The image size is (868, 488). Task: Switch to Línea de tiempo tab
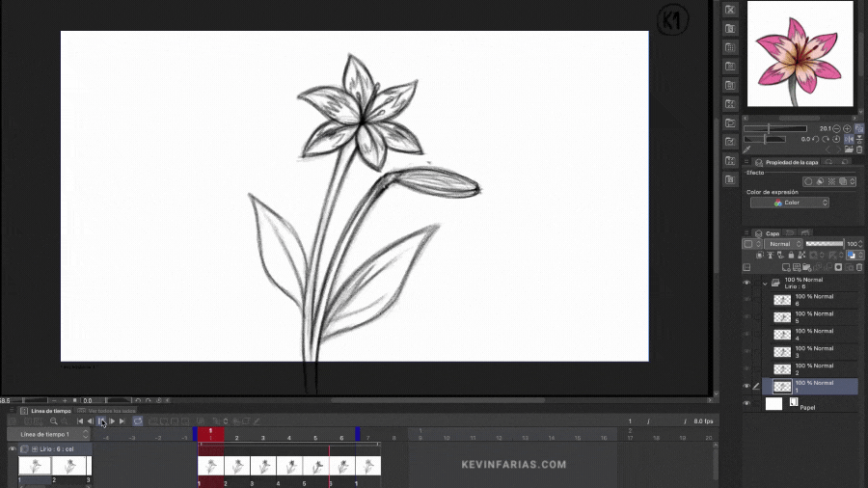pos(46,411)
